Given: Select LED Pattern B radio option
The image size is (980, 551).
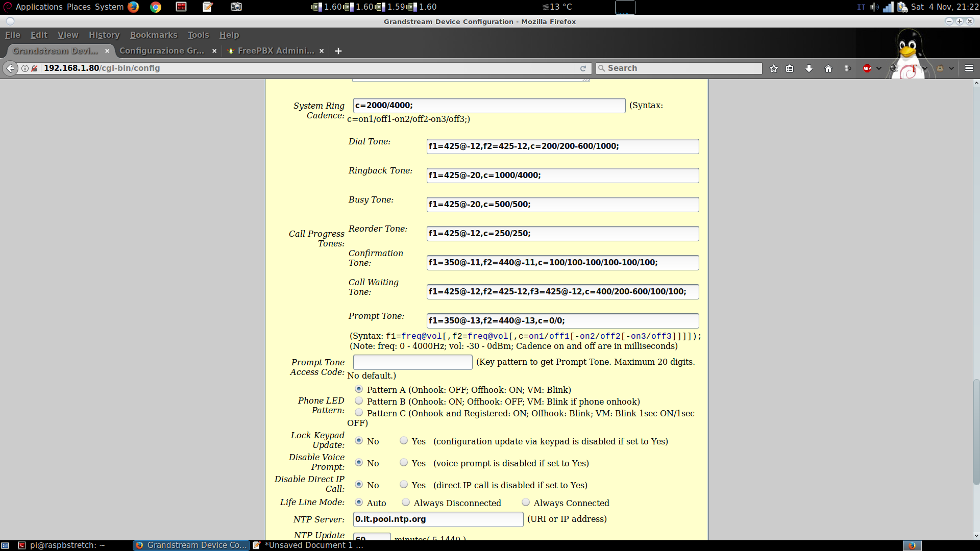Looking at the screenshot, I should pyautogui.click(x=359, y=401).
